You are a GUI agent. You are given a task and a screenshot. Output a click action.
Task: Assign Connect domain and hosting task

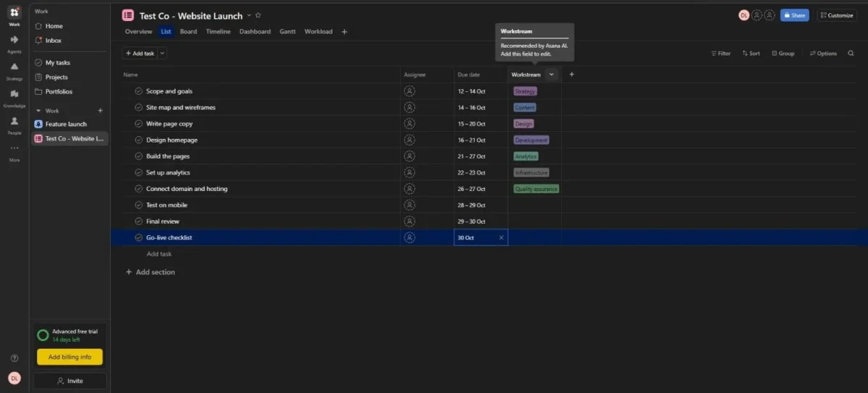coord(409,189)
